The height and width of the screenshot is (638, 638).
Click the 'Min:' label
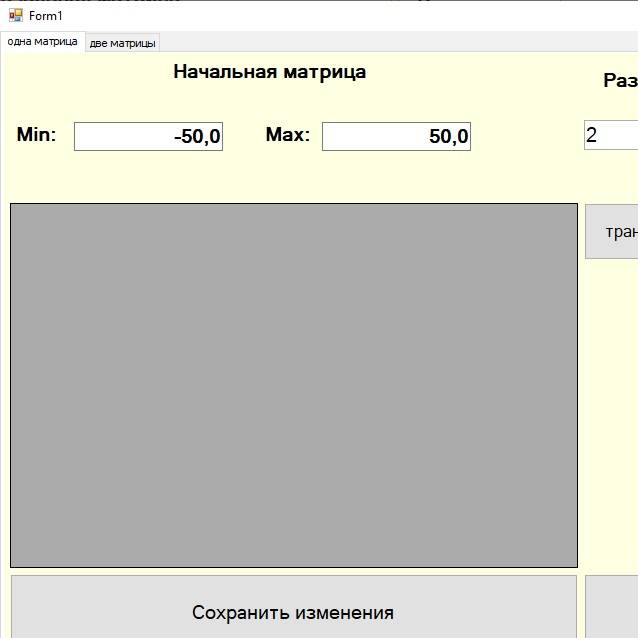click(36, 135)
